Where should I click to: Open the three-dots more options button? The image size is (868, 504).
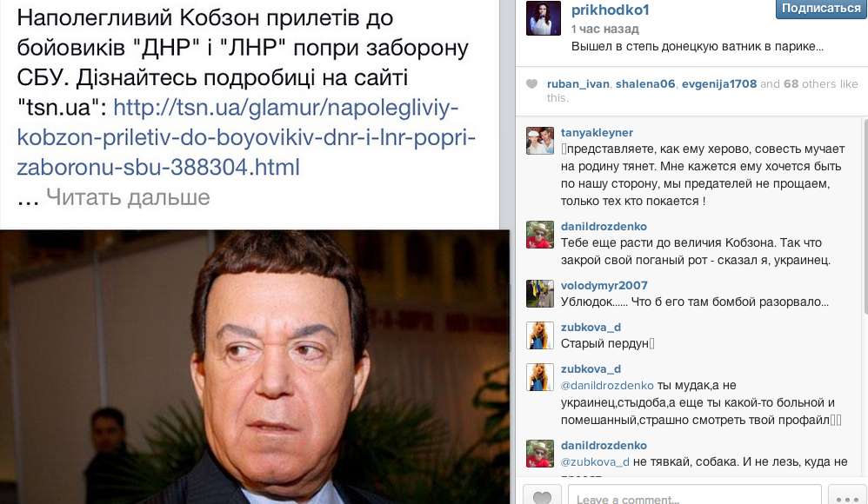tap(847, 495)
